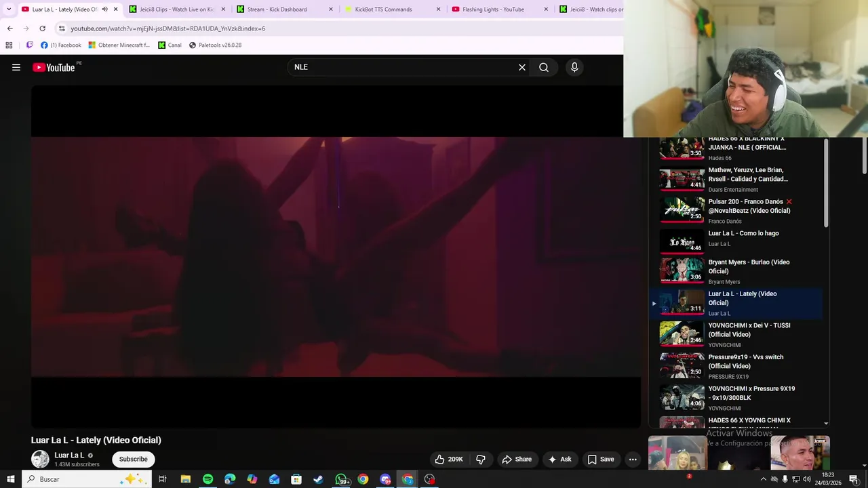This screenshot has width=868, height=488.
Task: Open the Facebook bookmark
Action: (61, 45)
